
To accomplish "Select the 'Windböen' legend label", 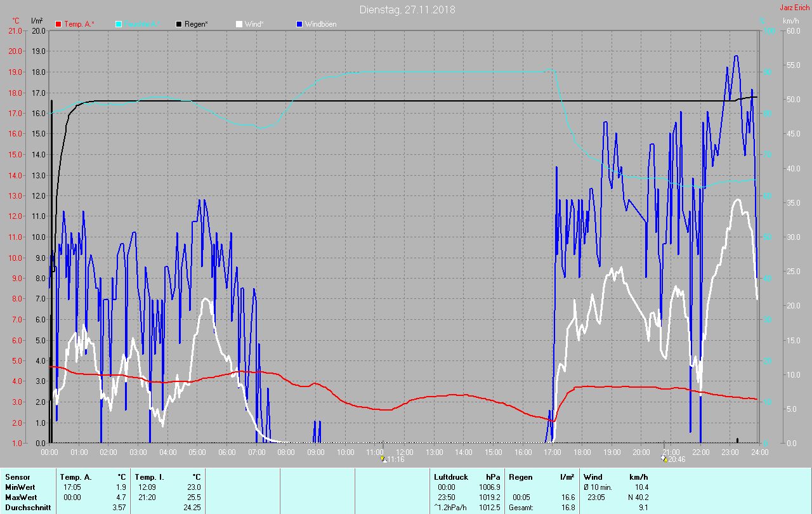I will [321, 24].
